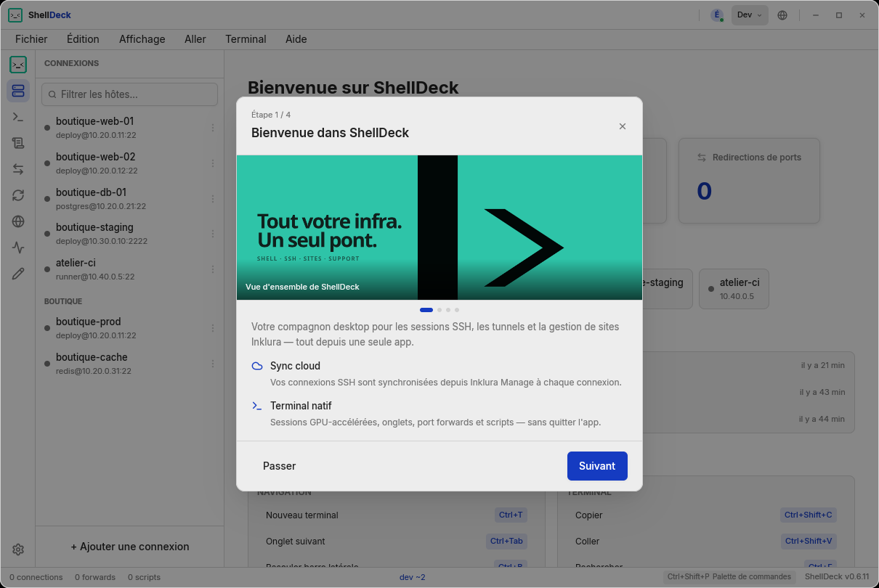Open options menu for boutique-staging
879x588 pixels.
213,234
